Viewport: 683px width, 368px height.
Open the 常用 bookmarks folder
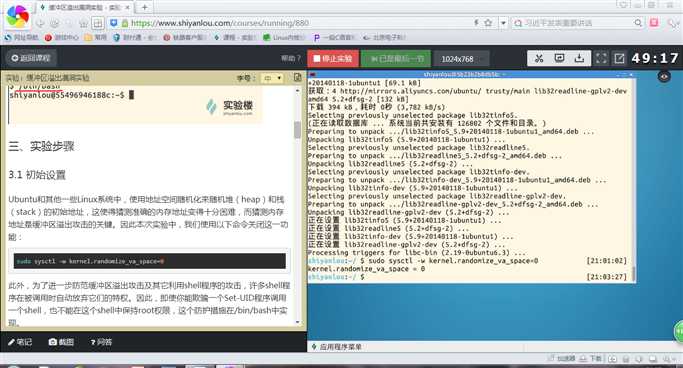(96, 37)
